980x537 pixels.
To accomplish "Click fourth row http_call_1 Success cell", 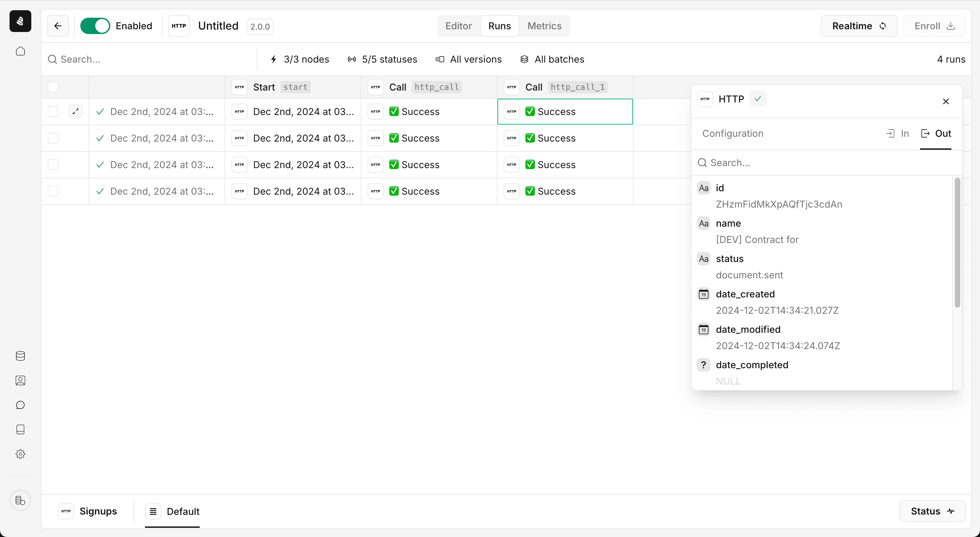I will point(565,191).
